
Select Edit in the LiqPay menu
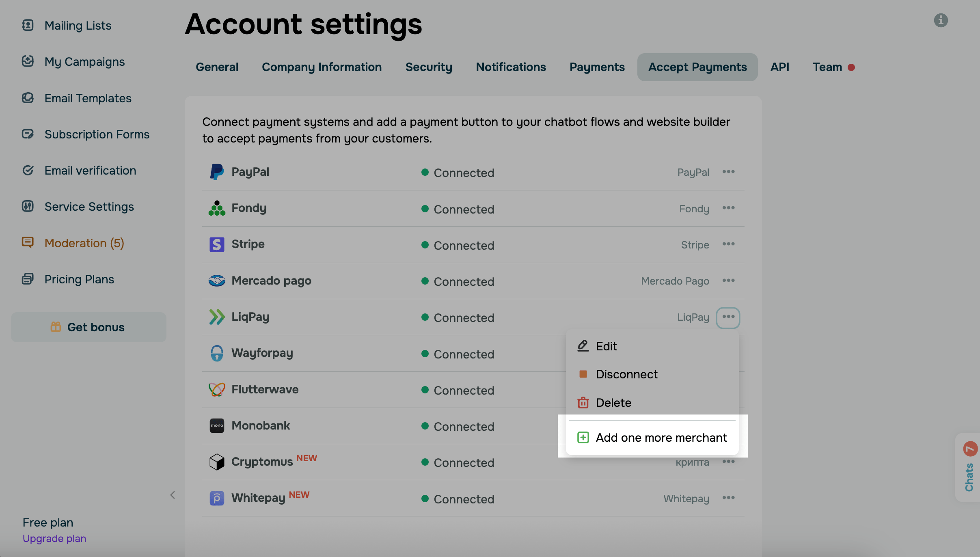click(x=606, y=346)
